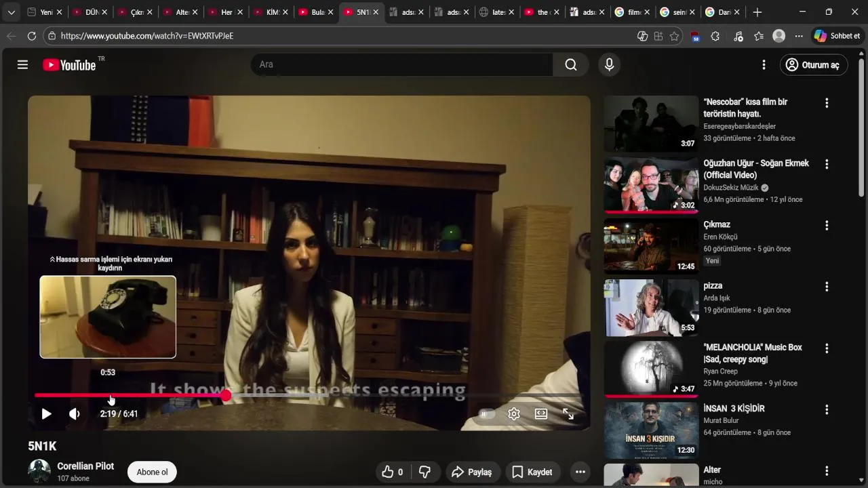Open the YouTube hamburger guide menu
The image size is (868, 488).
pos(22,64)
